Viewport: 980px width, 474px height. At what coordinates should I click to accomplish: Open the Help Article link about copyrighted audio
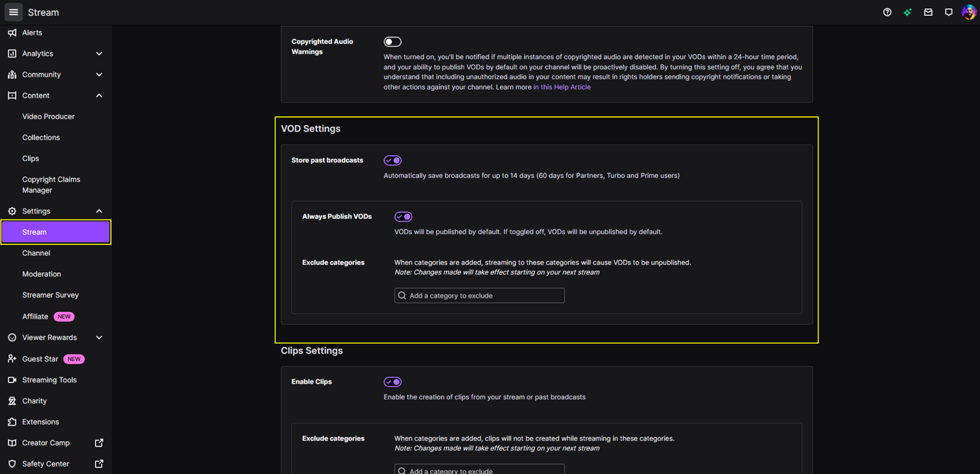pyautogui.click(x=562, y=87)
